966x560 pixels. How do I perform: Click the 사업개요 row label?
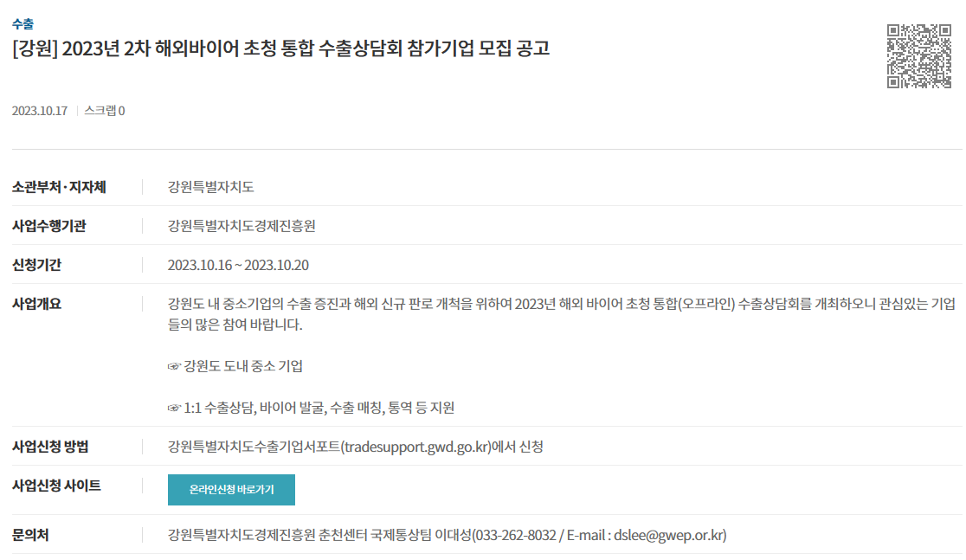click(x=36, y=304)
